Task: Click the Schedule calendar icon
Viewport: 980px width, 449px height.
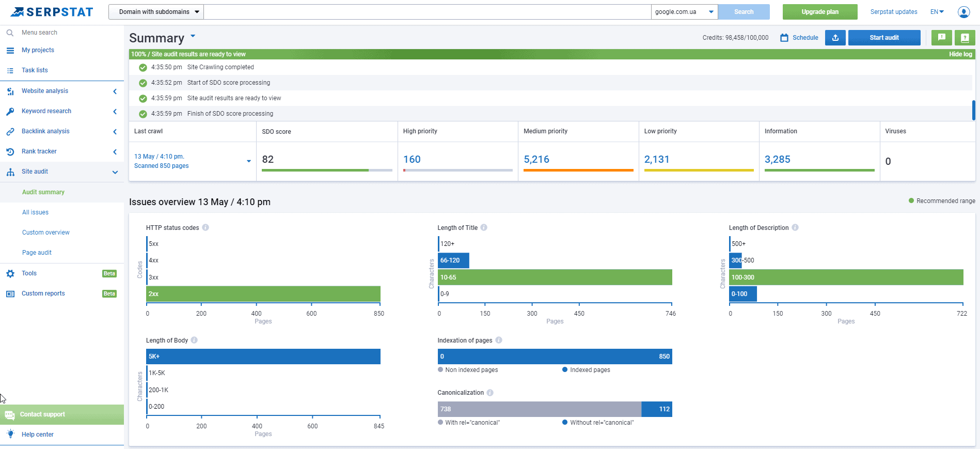Action: [x=784, y=38]
